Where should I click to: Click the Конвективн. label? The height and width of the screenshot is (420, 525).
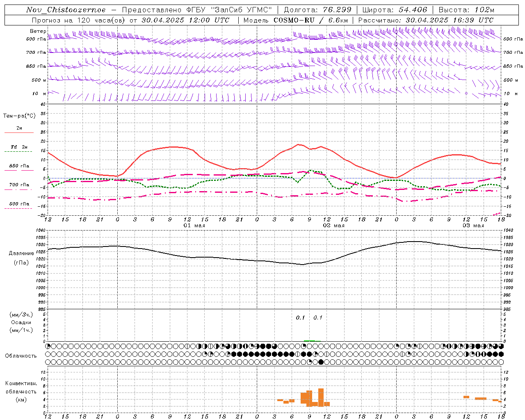(21, 383)
